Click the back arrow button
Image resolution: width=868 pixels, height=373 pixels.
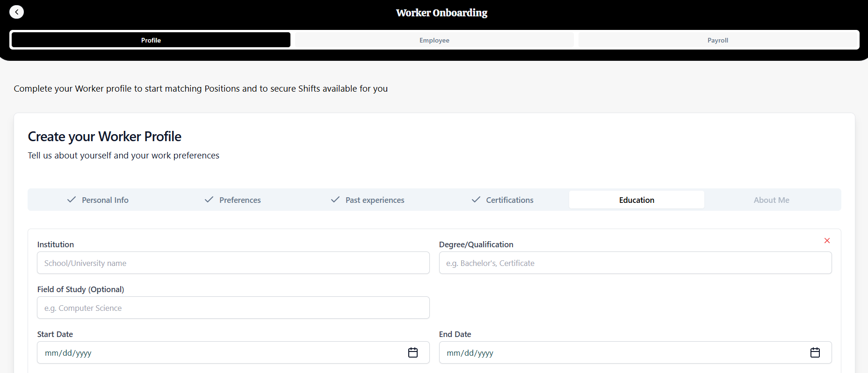(17, 12)
